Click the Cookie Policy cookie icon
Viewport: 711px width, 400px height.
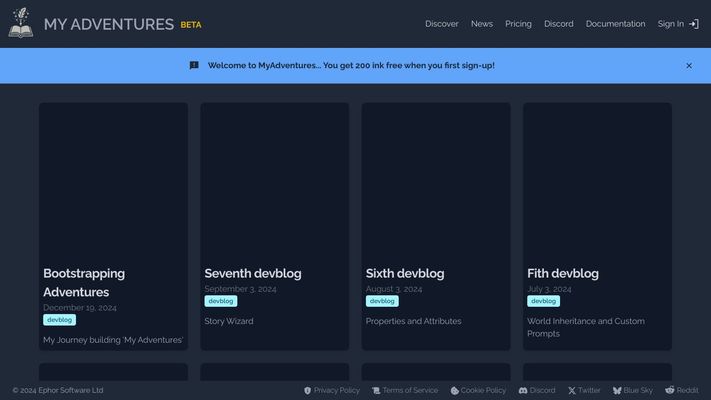click(x=454, y=391)
